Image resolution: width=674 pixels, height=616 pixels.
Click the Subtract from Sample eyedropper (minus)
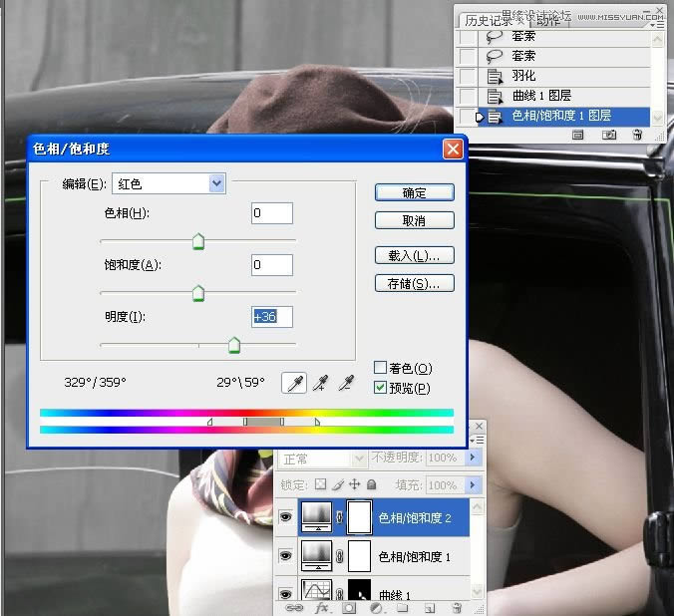click(347, 383)
